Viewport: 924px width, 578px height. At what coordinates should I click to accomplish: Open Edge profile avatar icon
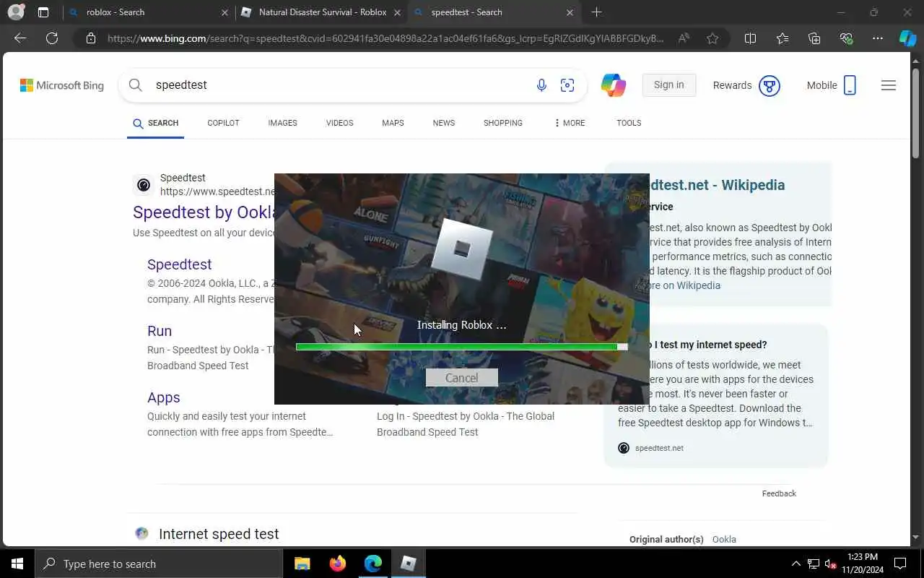pyautogui.click(x=15, y=12)
